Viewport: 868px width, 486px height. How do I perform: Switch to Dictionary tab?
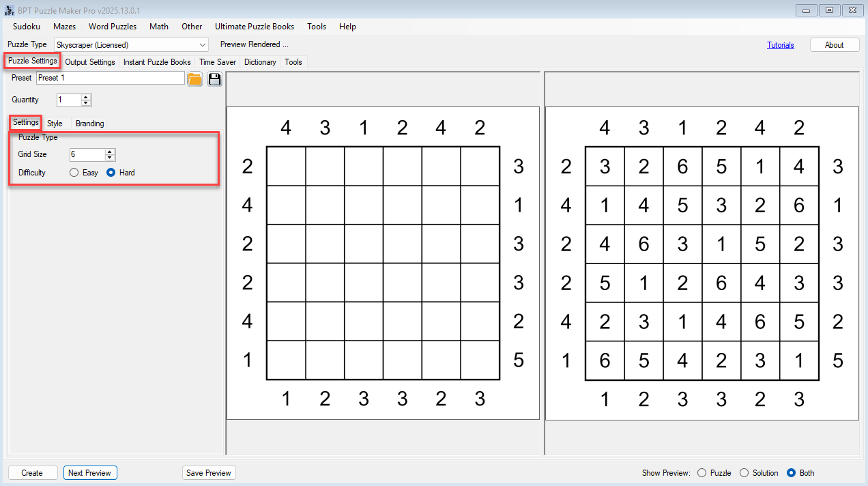260,62
